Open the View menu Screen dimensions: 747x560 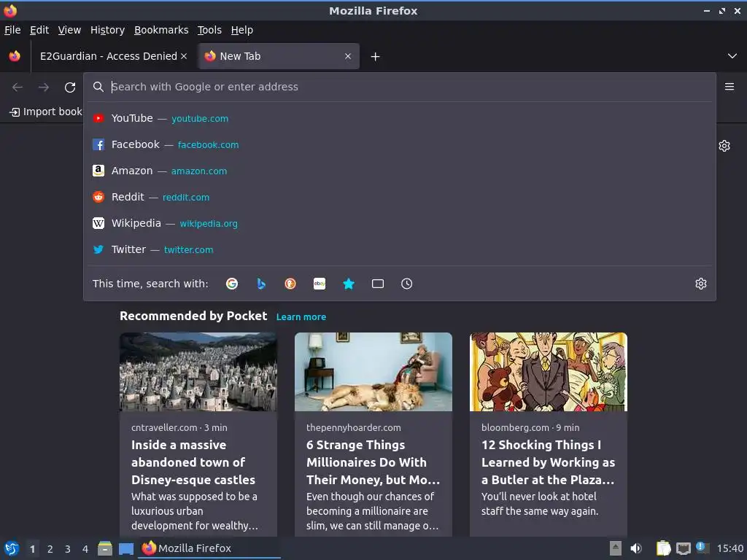[x=69, y=30]
